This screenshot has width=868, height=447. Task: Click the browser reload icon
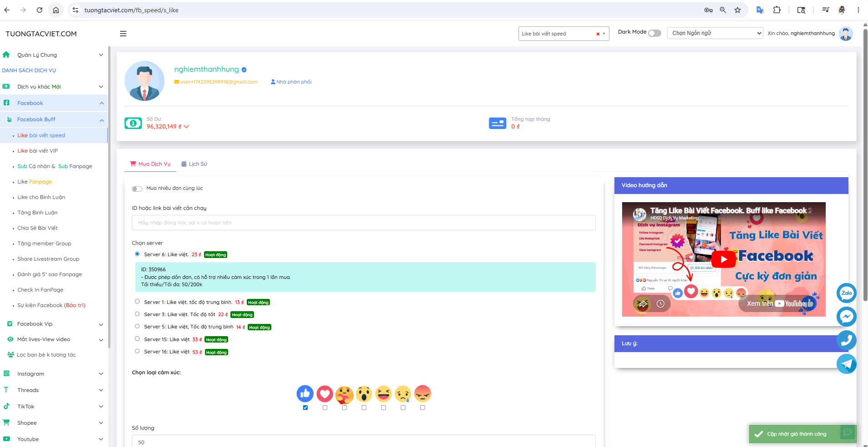(40, 10)
